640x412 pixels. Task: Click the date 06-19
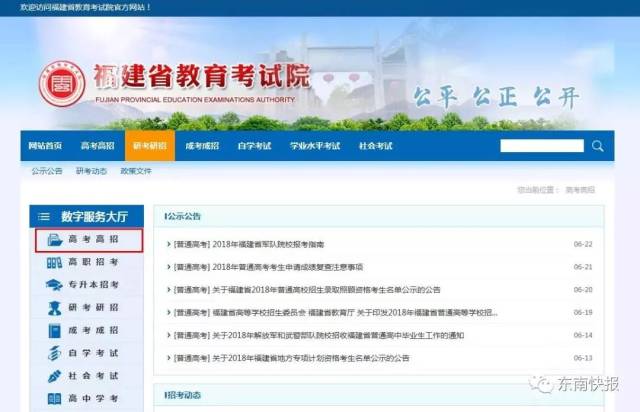pyautogui.click(x=583, y=313)
